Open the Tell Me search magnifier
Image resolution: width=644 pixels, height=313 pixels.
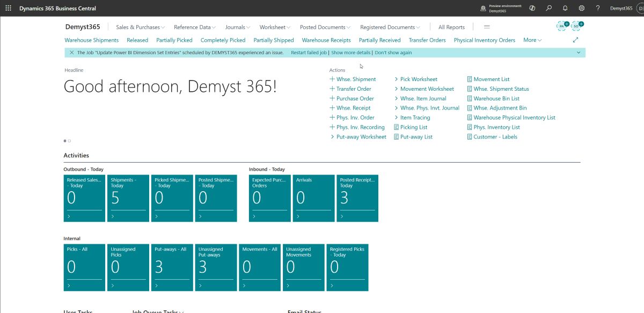(x=549, y=8)
